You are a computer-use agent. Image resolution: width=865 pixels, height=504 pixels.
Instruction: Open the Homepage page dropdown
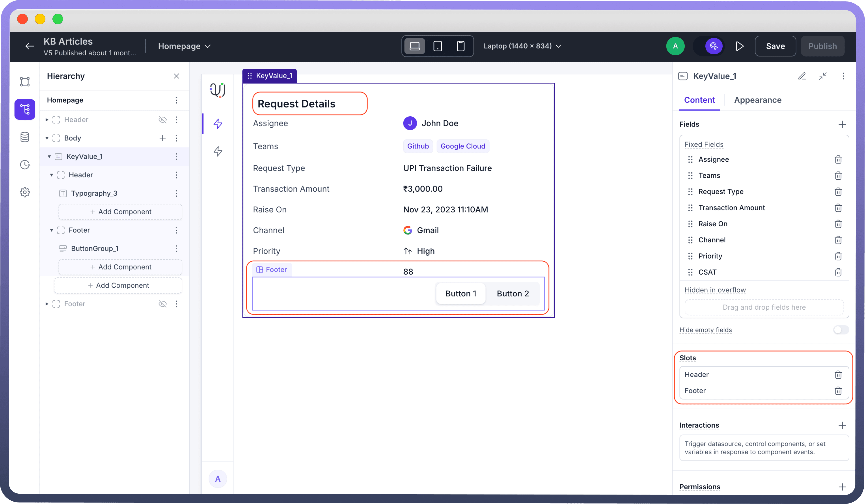(184, 46)
